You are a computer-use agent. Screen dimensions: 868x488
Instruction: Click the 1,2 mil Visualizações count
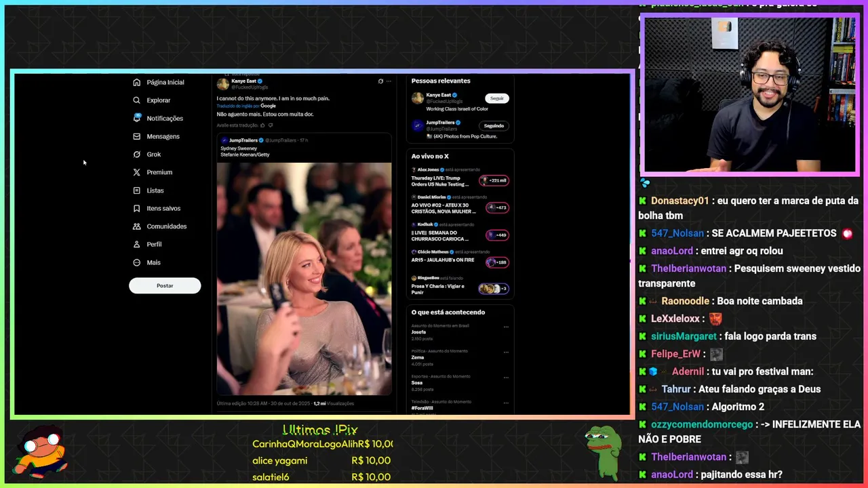pos(334,403)
